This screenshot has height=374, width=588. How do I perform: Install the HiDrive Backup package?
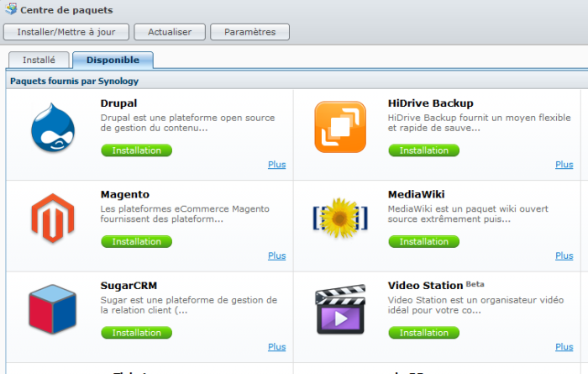point(423,150)
